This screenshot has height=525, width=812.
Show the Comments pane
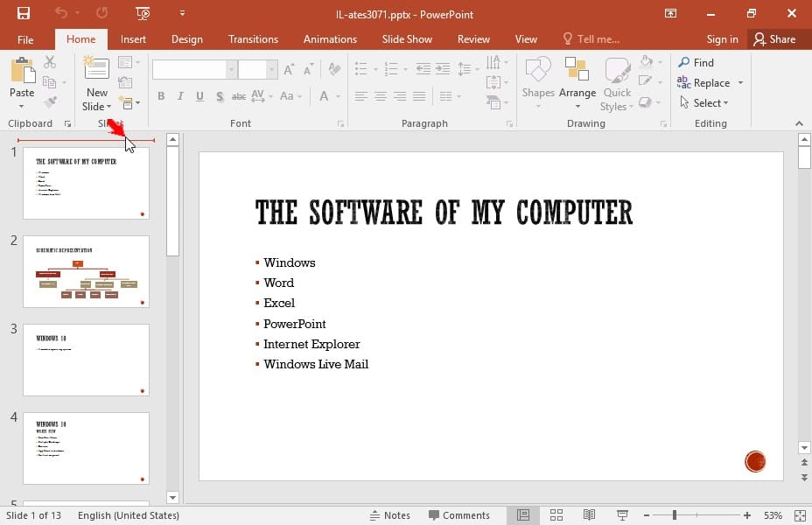point(460,514)
